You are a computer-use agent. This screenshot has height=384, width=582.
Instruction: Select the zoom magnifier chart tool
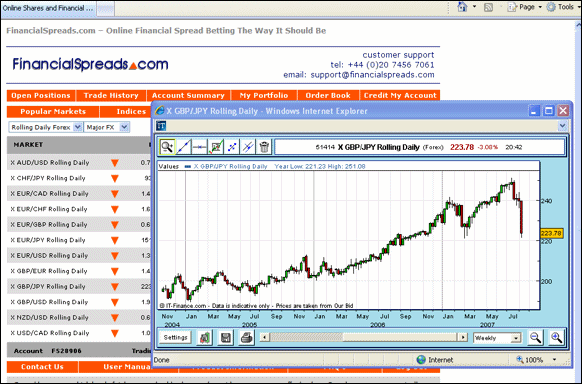click(167, 147)
